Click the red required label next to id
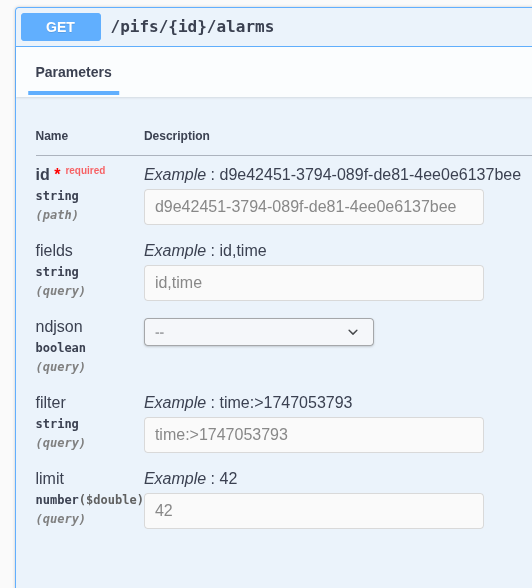532x588 pixels. click(x=85, y=170)
